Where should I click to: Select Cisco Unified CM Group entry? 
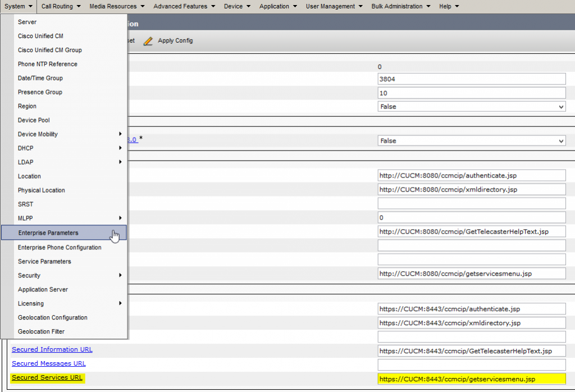(50, 50)
